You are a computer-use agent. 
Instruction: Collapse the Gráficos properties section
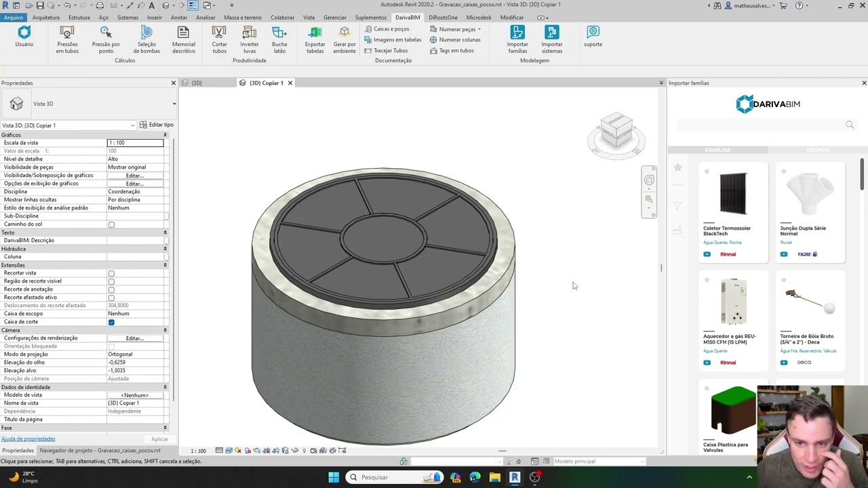[165, 135]
